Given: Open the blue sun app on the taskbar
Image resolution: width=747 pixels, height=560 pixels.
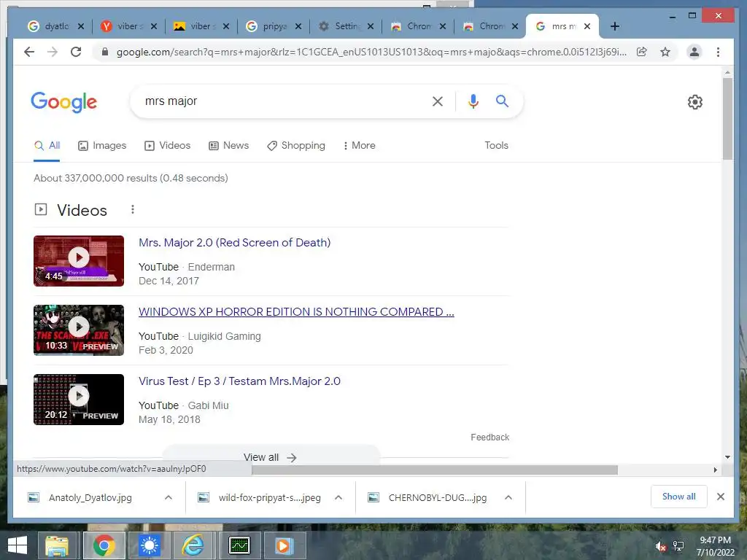Looking at the screenshot, I should 149,545.
